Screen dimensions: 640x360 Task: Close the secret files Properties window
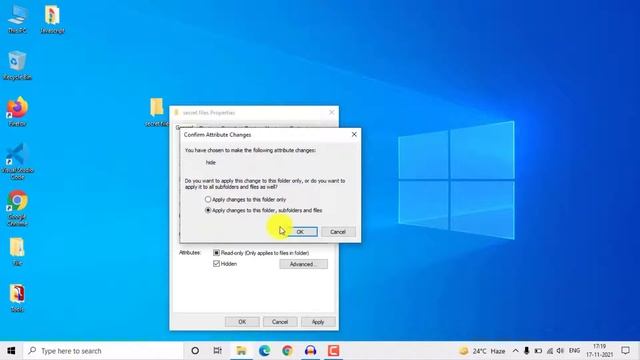[331, 112]
